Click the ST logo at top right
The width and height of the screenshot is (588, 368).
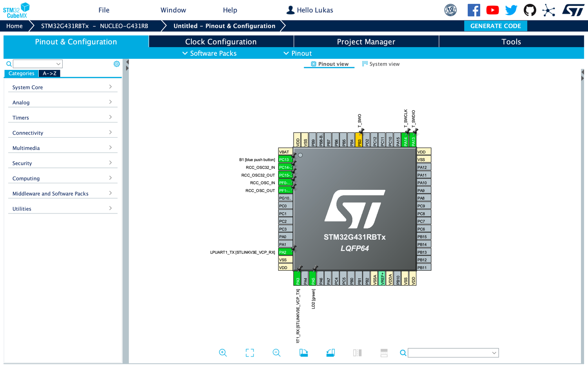point(573,10)
